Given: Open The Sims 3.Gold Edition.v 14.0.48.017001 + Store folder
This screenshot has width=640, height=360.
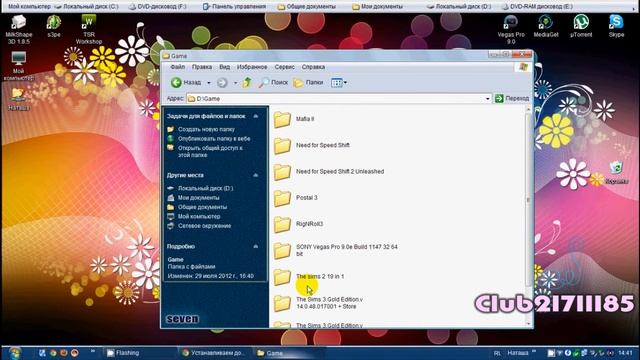Looking at the screenshot, I should point(318,303).
